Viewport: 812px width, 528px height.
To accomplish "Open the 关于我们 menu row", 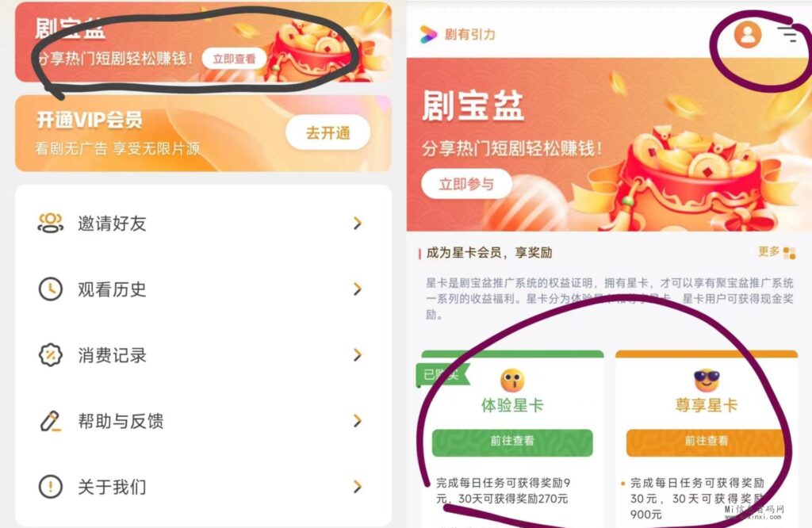I will click(x=203, y=487).
